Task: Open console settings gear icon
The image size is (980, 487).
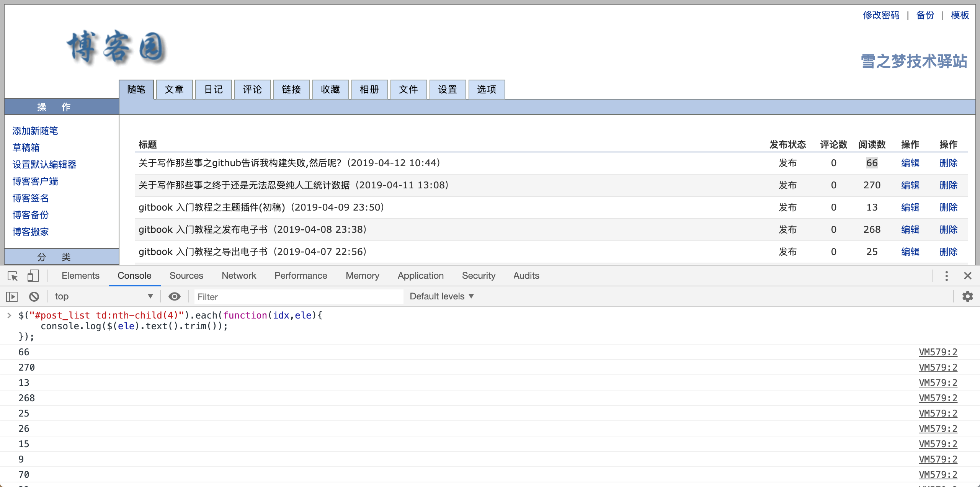Action: 967,296
